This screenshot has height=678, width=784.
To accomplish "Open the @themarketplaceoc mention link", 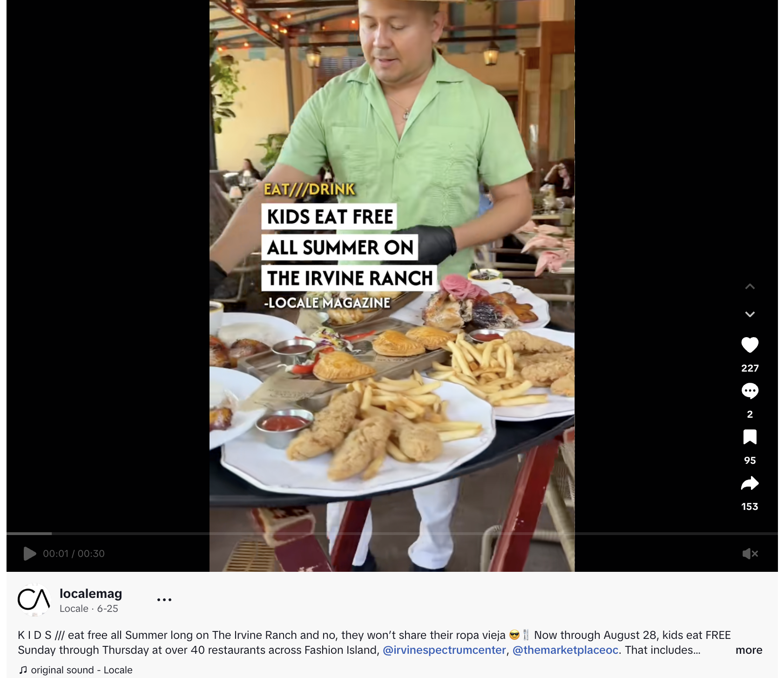I will [x=565, y=650].
